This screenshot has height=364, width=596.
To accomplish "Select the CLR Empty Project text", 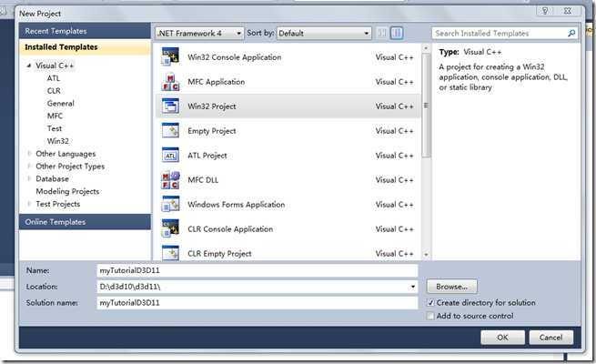I will click(219, 253).
